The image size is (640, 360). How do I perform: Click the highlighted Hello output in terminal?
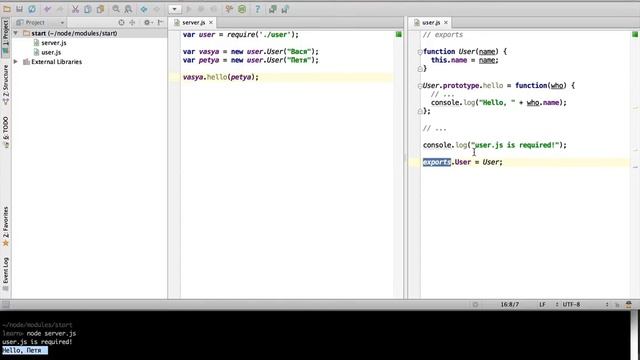click(x=24, y=350)
